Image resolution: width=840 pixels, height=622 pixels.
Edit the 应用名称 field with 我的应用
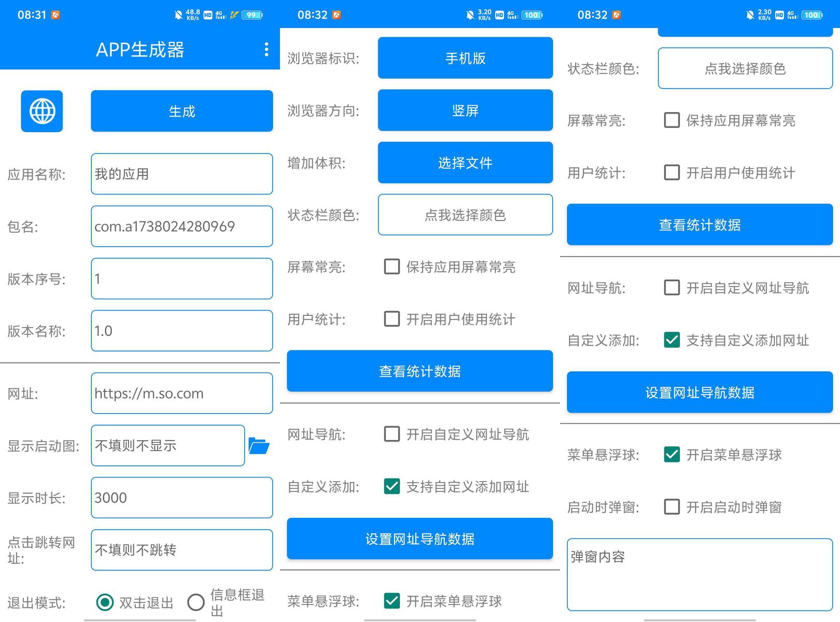click(182, 174)
